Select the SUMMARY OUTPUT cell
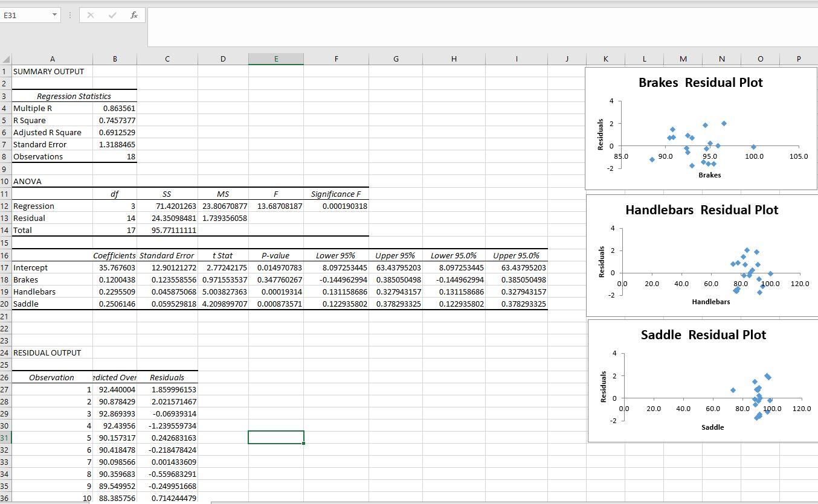This screenshot has width=818, height=504. click(53, 71)
